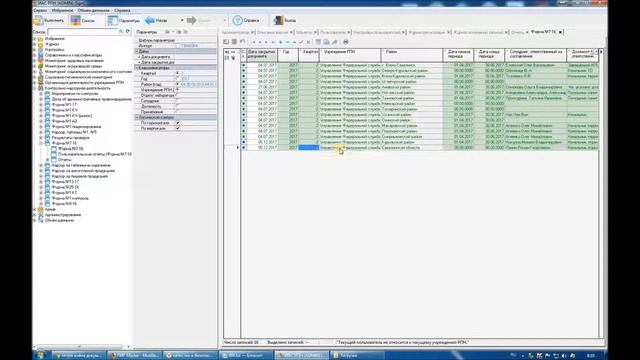Click the Архив icon in the tree
Viewport: 640px width, 360px height.
(41, 209)
